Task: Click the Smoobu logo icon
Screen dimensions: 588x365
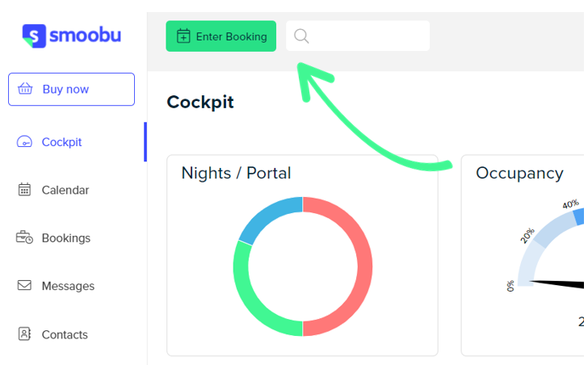Action: [x=34, y=36]
